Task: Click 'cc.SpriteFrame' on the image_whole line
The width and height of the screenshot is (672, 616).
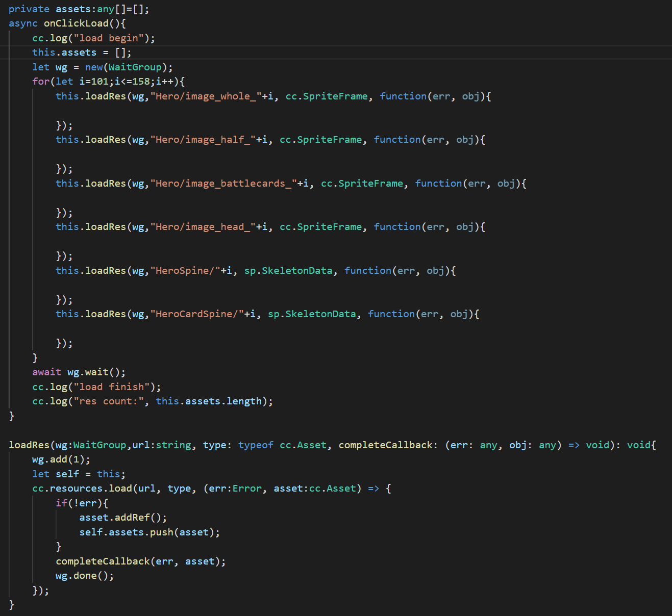Action: coord(327,96)
